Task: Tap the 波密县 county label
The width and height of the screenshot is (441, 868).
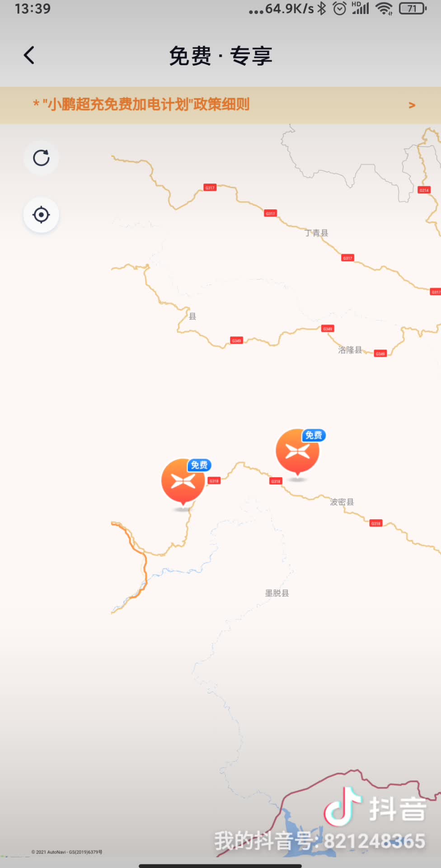Action: (x=342, y=502)
